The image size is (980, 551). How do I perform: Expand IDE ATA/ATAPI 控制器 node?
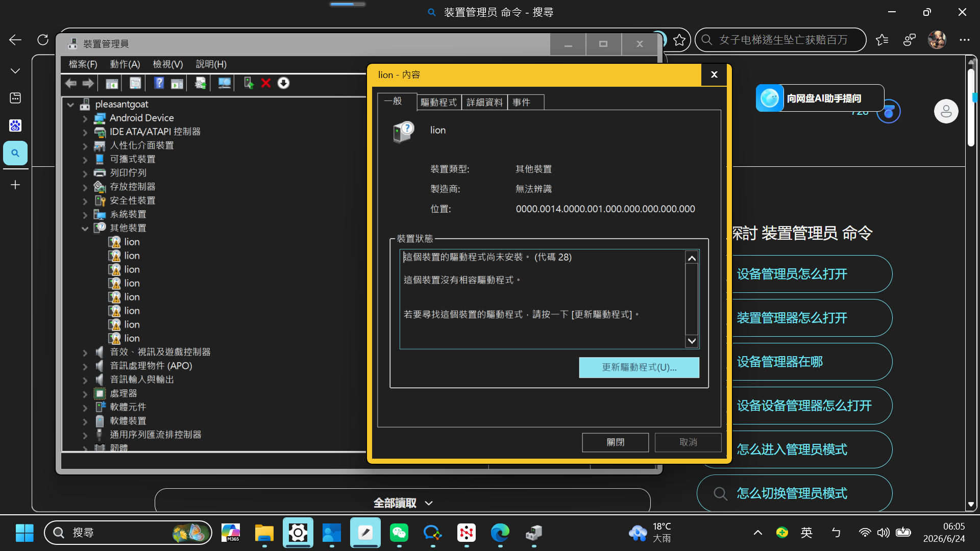[x=85, y=132]
